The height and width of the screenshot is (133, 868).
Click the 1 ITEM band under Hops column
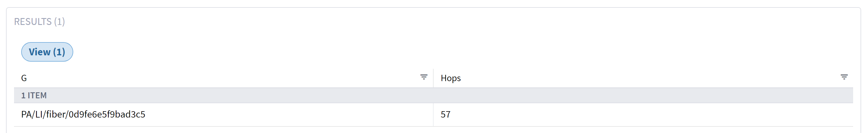pos(640,95)
